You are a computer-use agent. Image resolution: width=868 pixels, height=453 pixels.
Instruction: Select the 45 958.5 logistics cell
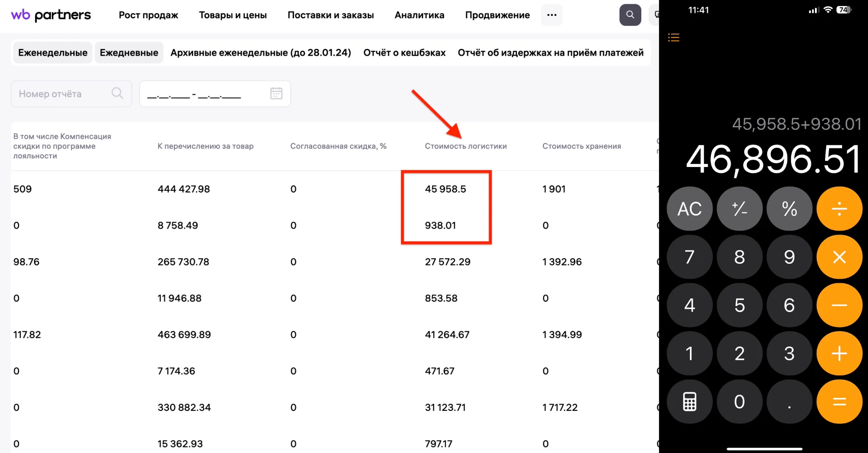pos(445,189)
